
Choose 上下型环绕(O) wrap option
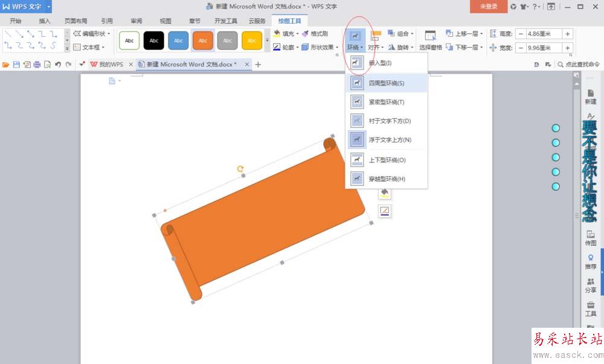(x=387, y=160)
